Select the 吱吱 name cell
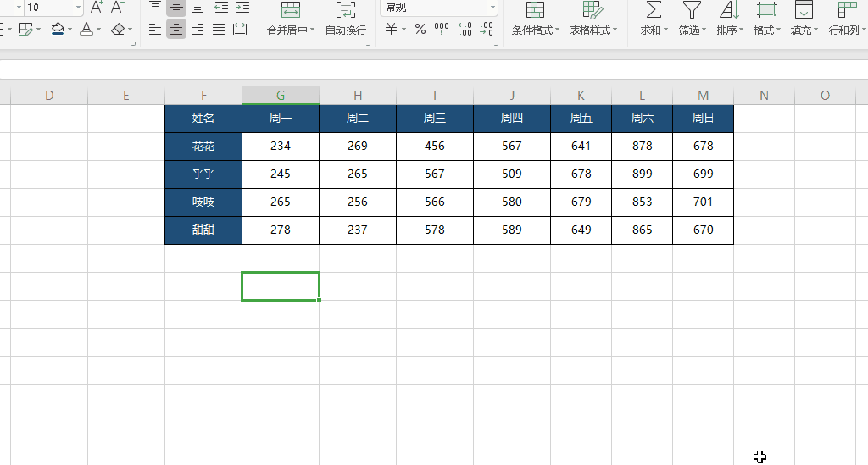The height and width of the screenshot is (465, 868). 203,202
